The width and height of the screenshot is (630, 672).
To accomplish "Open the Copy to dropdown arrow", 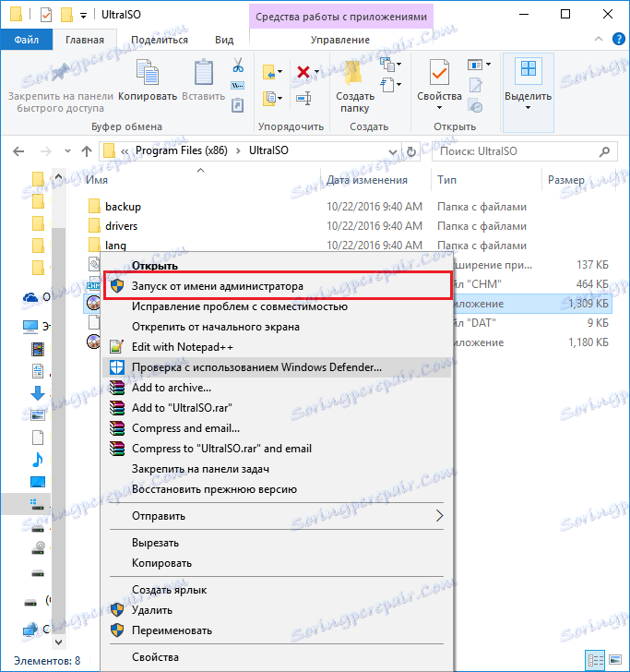I will 280,99.
